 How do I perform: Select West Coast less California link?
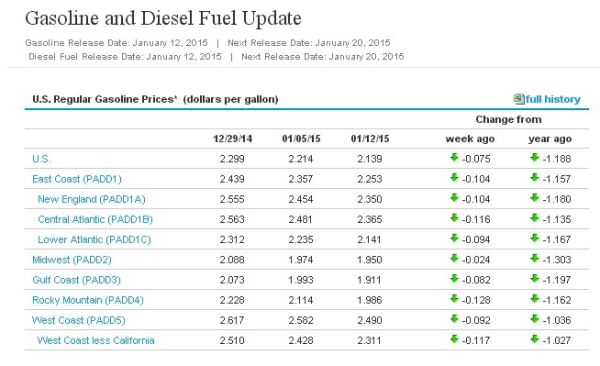pyautogui.click(x=96, y=340)
